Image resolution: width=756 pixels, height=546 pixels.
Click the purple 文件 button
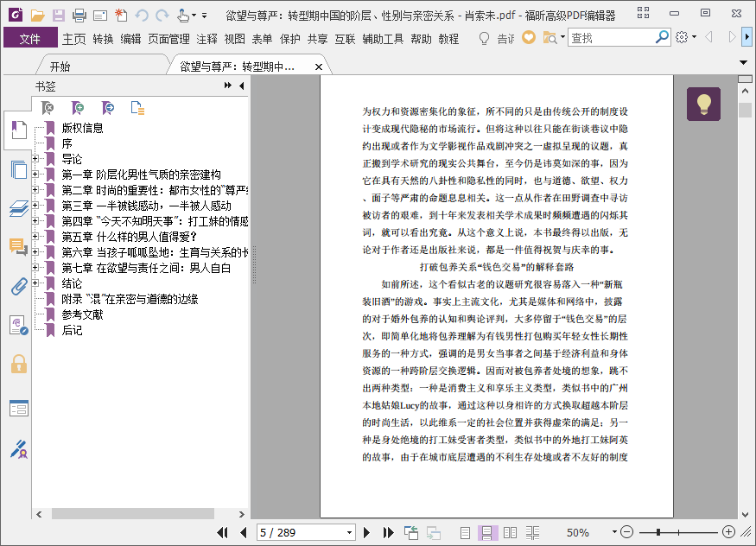30,39
